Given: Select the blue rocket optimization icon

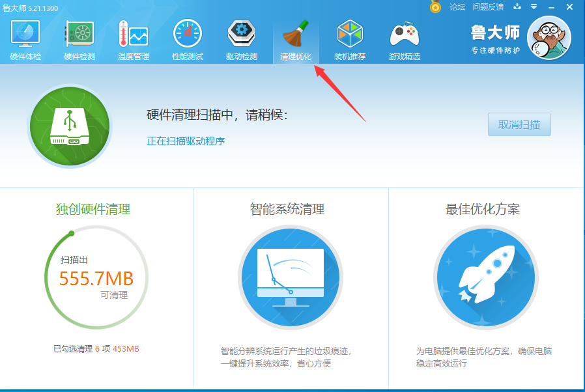Looking at the screenshot, I should click(x=486, y=277).
